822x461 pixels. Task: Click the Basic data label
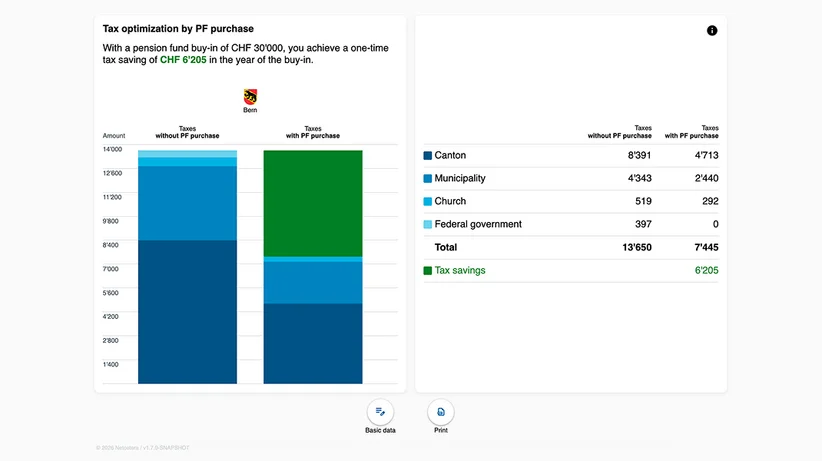[x=380, y=430]
